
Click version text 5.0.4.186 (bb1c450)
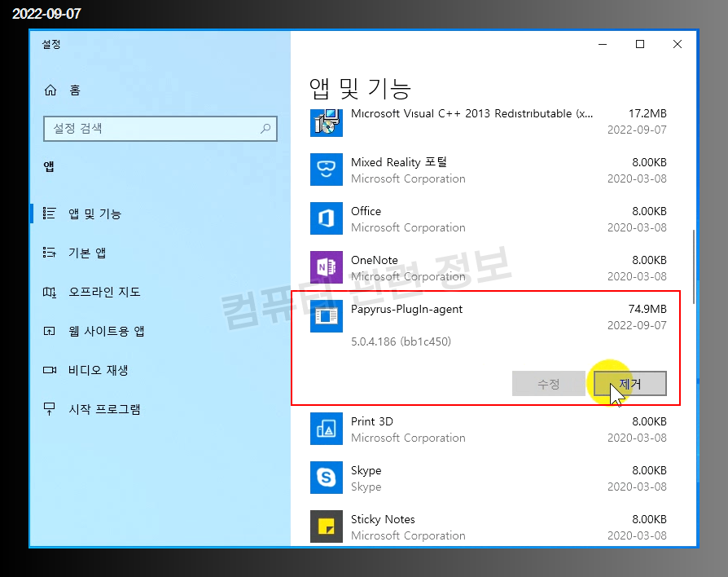pyautogui.click(x=401, y=342)
